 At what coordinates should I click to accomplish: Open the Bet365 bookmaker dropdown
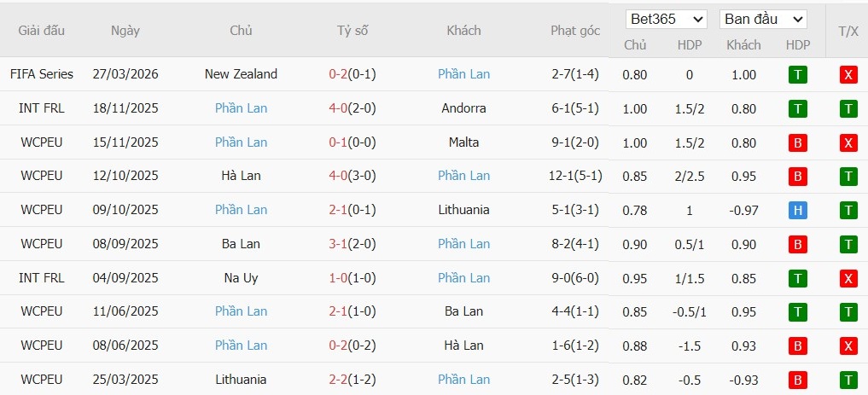coord(666,19)
